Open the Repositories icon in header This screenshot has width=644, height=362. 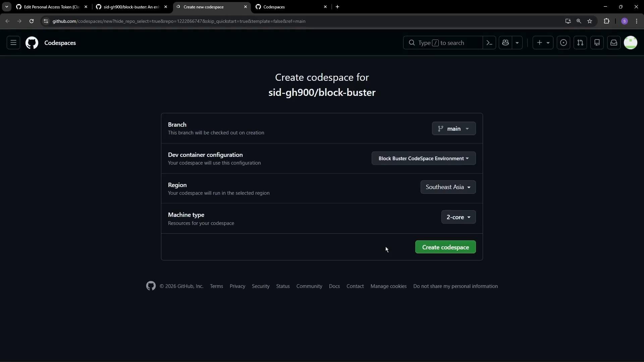pyautogui.click(x=597, y=43)
